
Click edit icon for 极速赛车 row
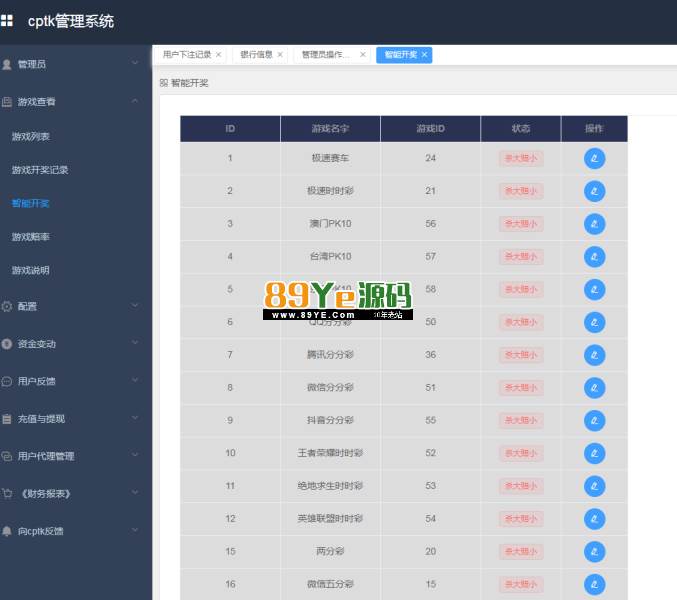click(594, 158)
